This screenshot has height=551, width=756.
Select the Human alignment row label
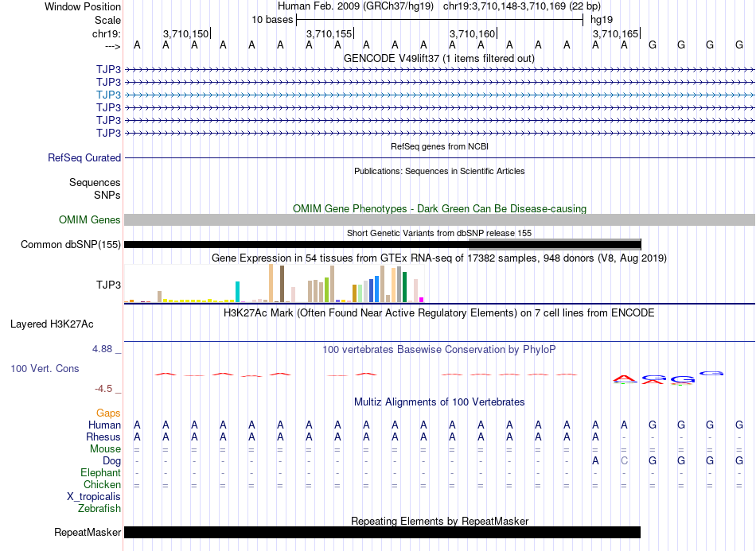tap(104, 425)
